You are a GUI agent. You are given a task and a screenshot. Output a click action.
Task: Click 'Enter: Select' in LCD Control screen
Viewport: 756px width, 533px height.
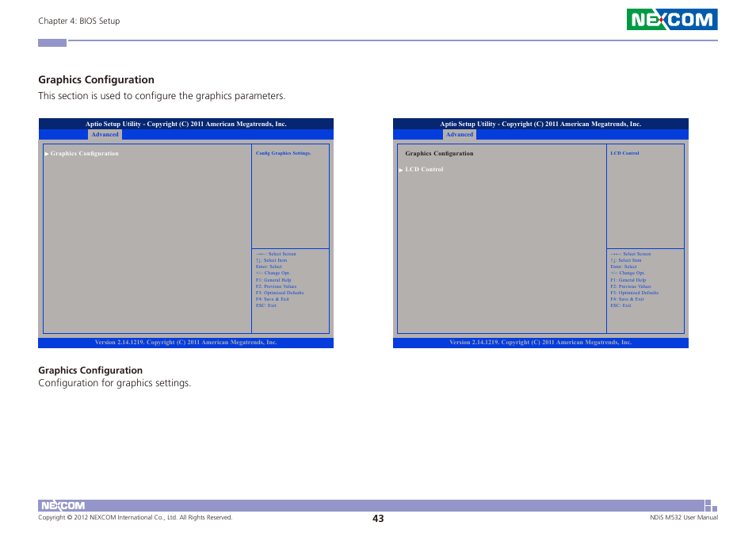click(624, 266)
